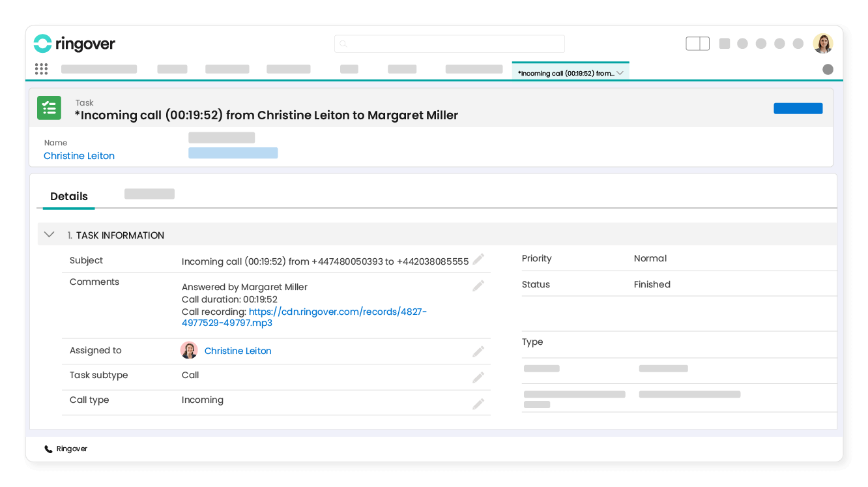The height and width of the screenshot is (487, 868).
Task: Edit the Subject field with its pencil icon
Action: coord(478,259)
